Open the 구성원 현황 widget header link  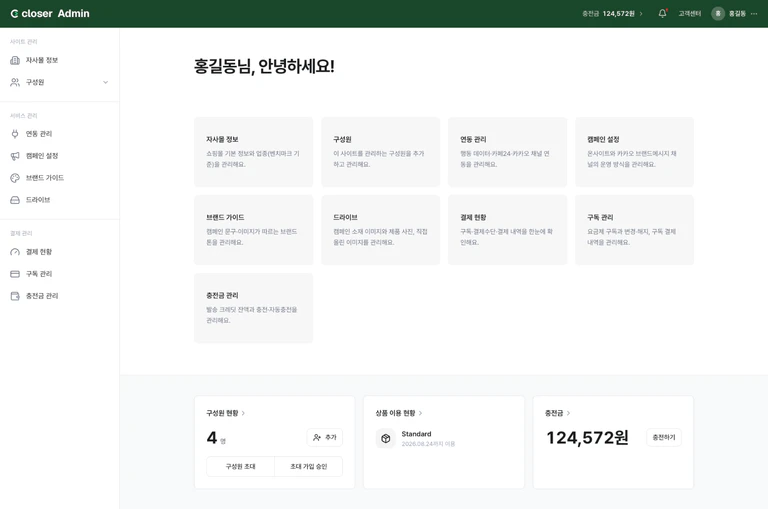(x=225, y=413)
